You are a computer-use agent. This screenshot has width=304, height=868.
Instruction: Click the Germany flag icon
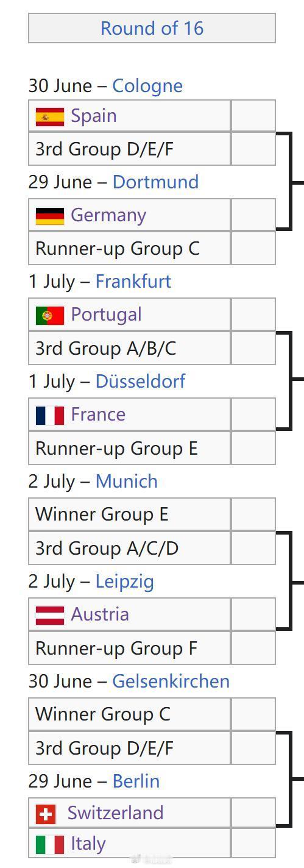50,216
